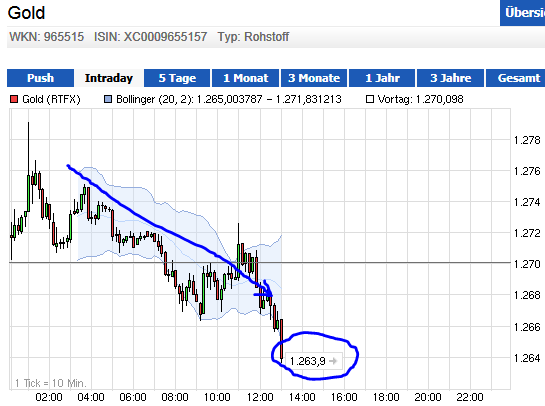Click the 12:00 time axis label

pyautogui.click(x=260, y=397)
